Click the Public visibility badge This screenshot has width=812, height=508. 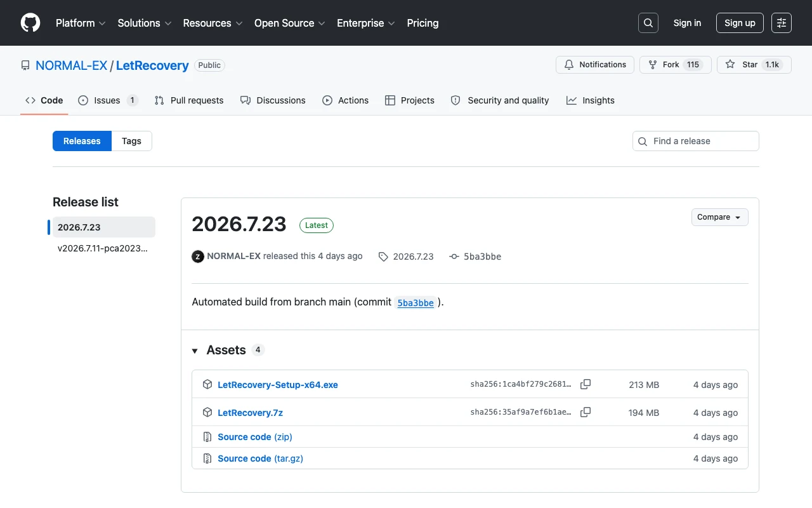[209, 65]
